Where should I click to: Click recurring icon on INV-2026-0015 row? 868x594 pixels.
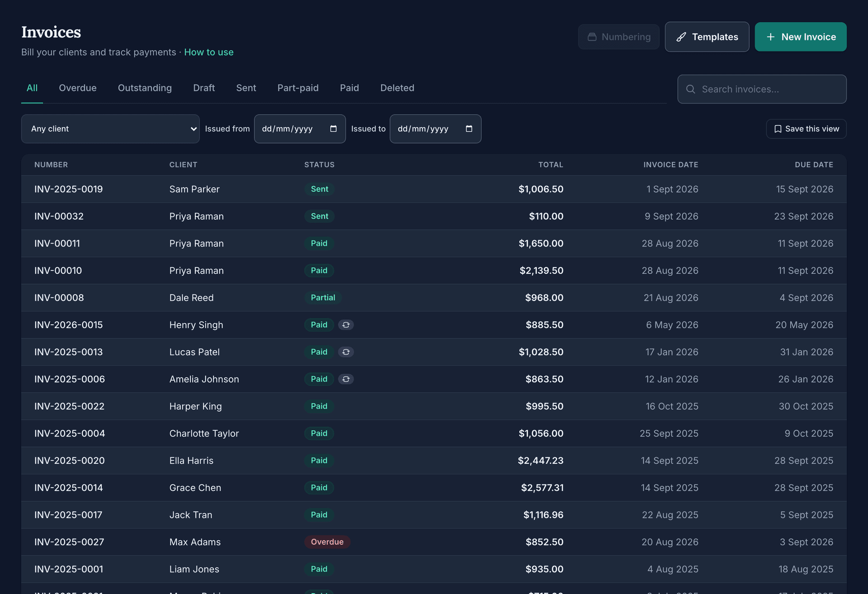click(346, 325)
